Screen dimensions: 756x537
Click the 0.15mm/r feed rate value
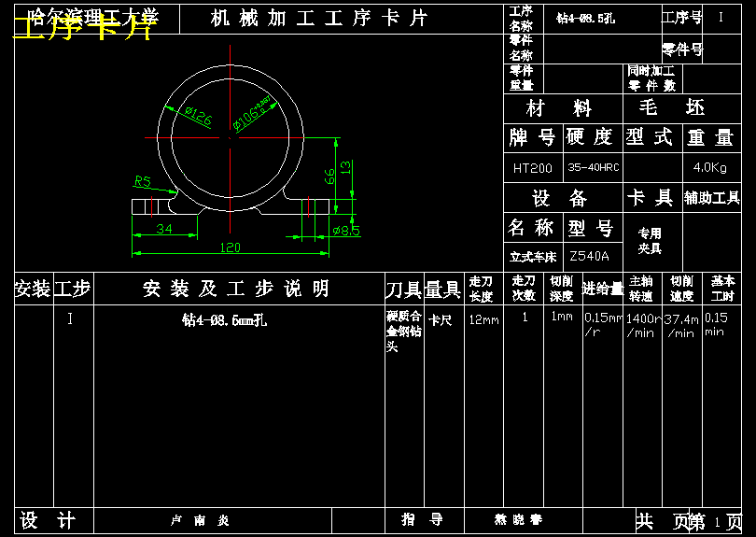pos(603,325)
